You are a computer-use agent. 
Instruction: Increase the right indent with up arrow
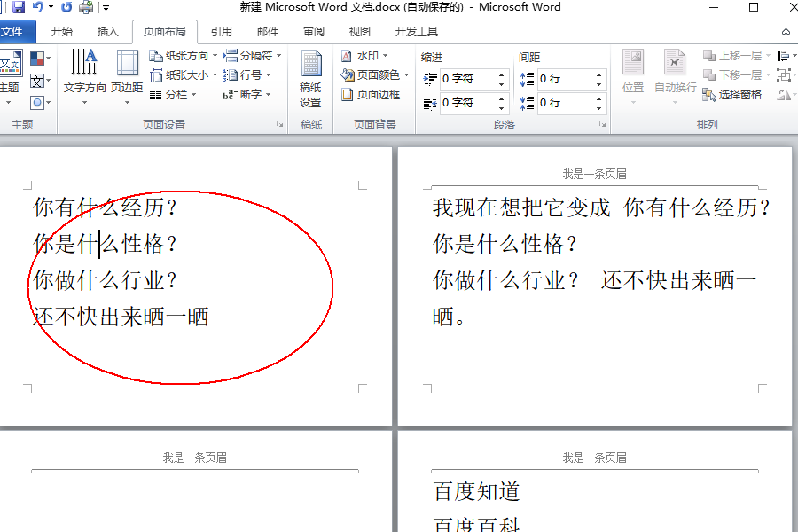[x=501, y=98]
